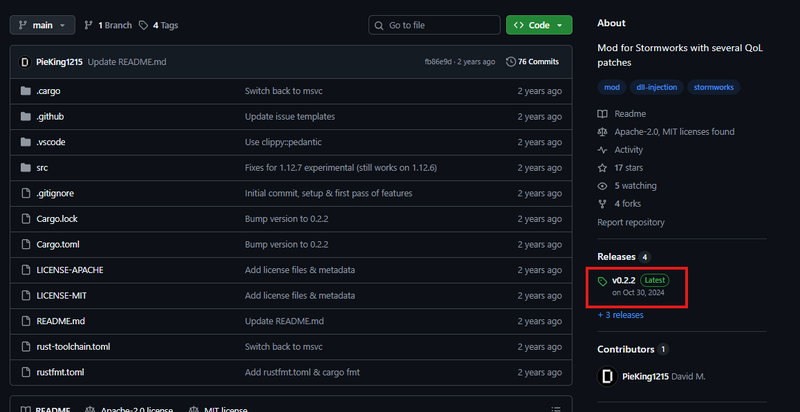The width and height of the screenshot is (800, 412).
Task: Open the Report repository link
Action: pos(631,222)
